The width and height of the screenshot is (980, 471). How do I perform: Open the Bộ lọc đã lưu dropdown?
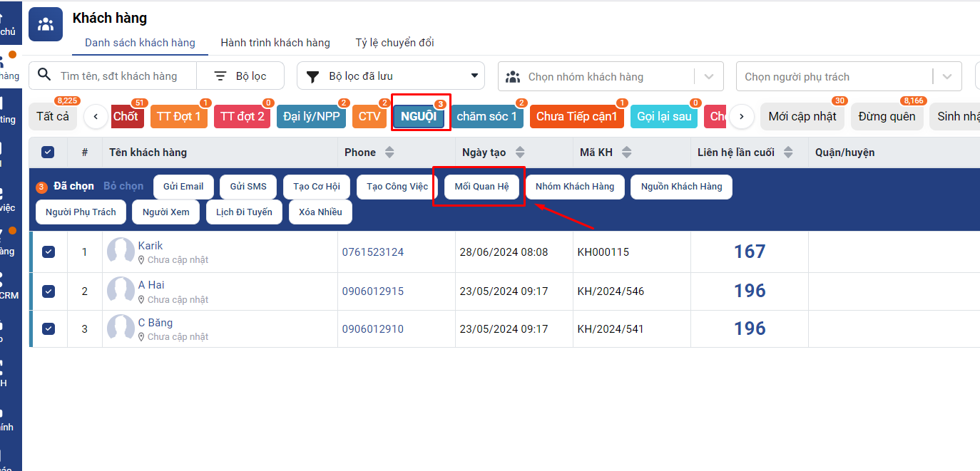coord(474,76)
